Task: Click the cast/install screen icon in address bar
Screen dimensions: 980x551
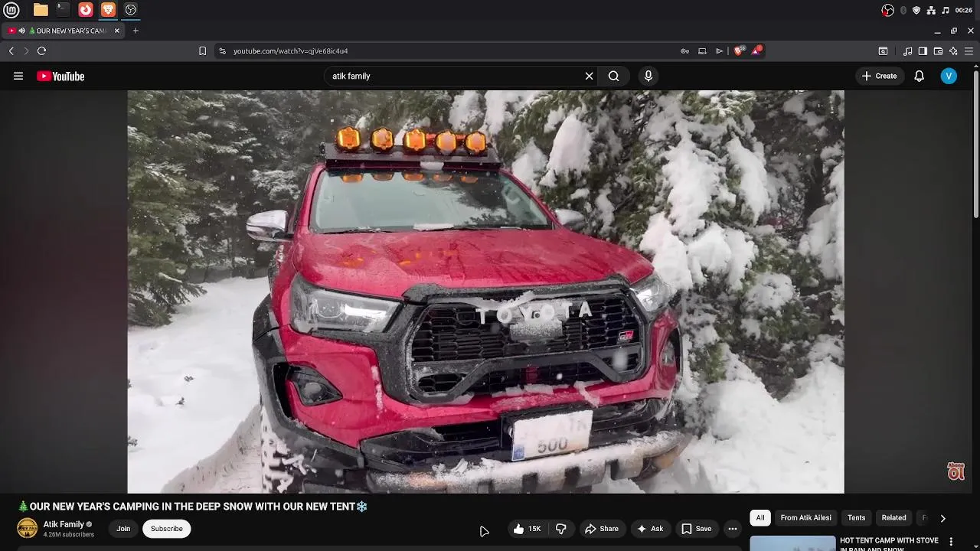Action: pyautogui.click(x=702, y=51)
